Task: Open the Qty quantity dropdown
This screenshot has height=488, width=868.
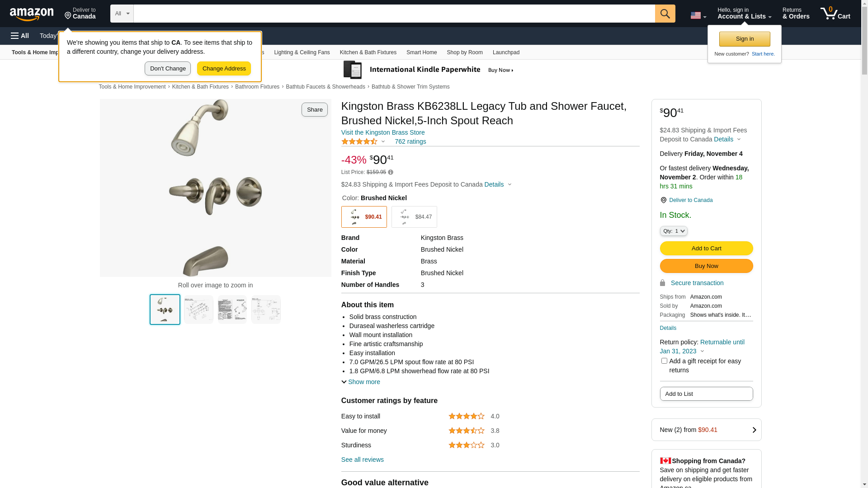Action: pos(674,231)
